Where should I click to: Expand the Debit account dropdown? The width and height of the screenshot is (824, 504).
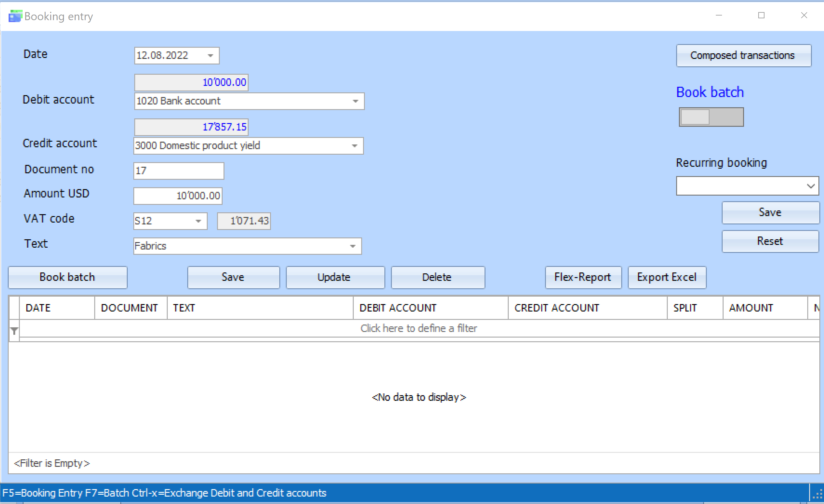(355, 101)
